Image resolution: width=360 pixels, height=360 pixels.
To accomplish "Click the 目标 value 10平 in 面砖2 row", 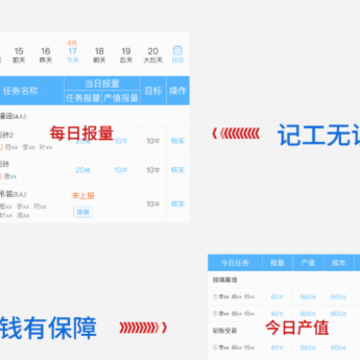I will click(153, 141).
